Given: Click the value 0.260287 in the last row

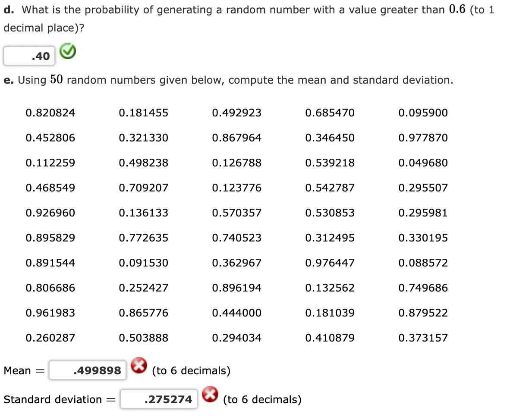Looking at the screenshot, I should coord(50,338).
